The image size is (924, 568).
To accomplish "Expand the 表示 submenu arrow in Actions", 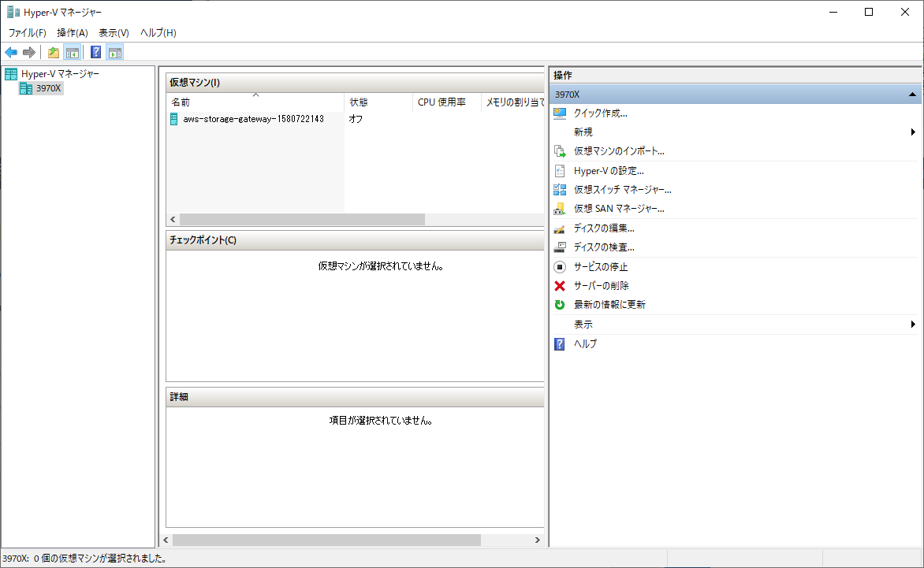I will [x=913, y=325].
